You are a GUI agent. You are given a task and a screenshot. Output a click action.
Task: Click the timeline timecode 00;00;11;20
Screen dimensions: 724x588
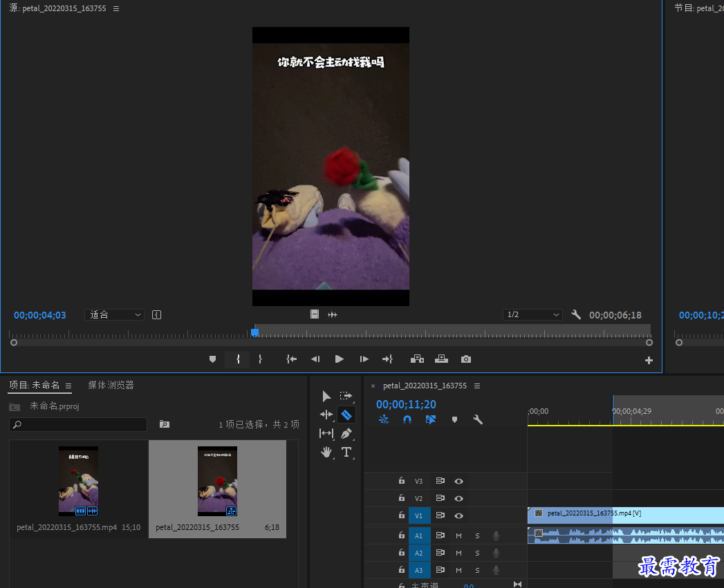[x=406, y=404]
